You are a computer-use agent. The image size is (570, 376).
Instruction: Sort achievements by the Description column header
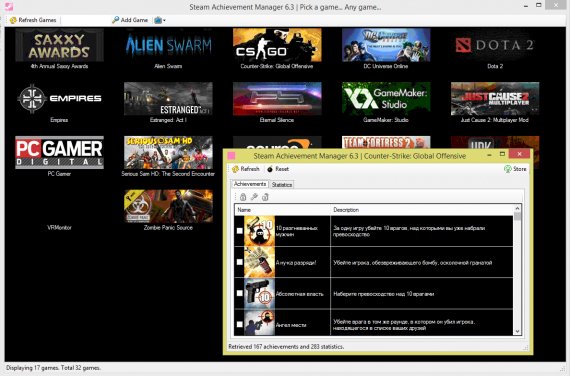point(422,210)
